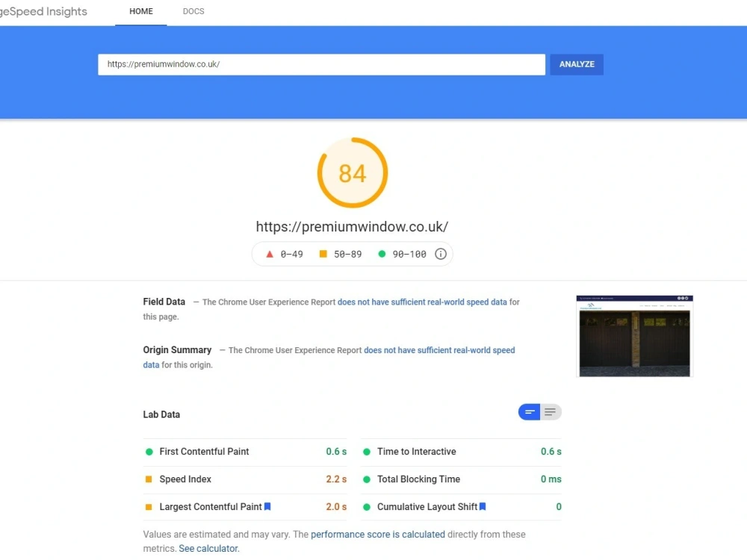Click the Cumulative Layout Shift label
This screenshot has width=747, height=560.
pos(427,507)
